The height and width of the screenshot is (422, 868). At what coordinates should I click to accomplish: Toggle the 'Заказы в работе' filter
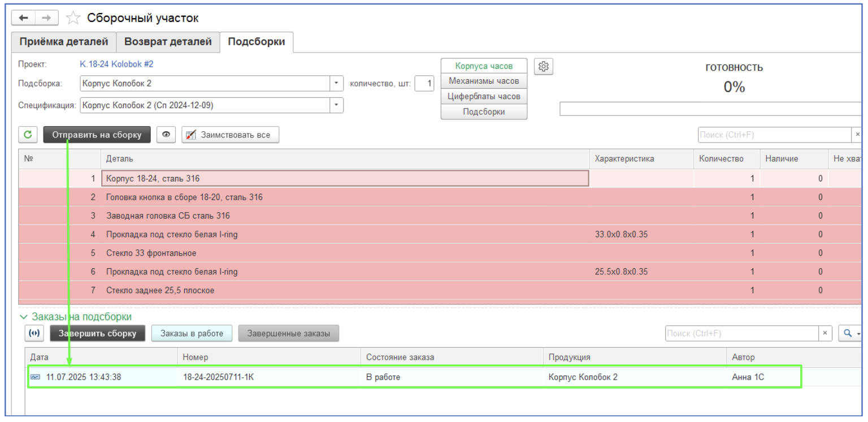[x=192, y=334]
